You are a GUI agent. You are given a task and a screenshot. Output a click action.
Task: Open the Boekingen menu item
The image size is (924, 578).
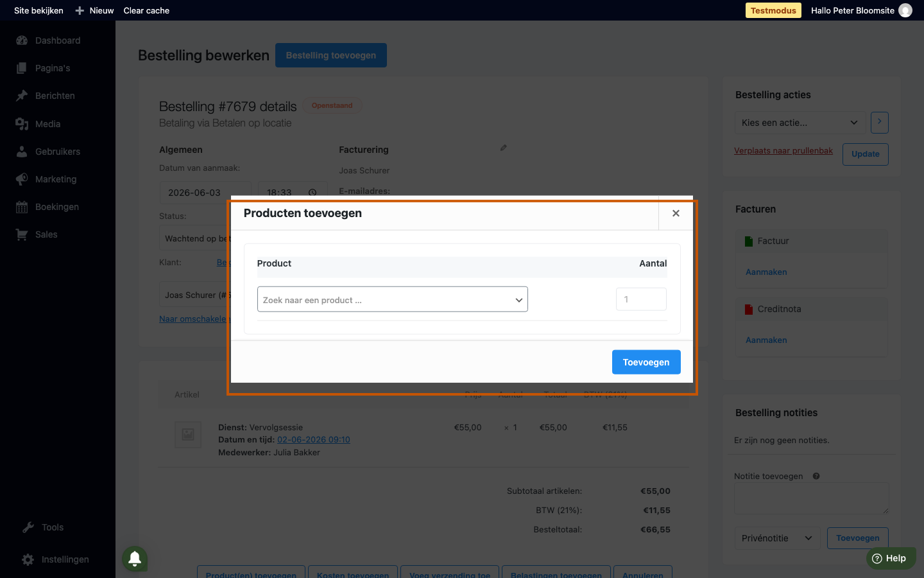tap(58, 207)
